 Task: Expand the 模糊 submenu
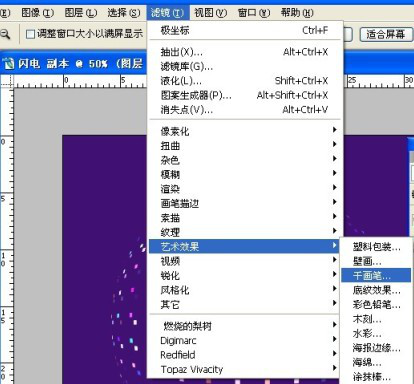(x=245, y=175)
